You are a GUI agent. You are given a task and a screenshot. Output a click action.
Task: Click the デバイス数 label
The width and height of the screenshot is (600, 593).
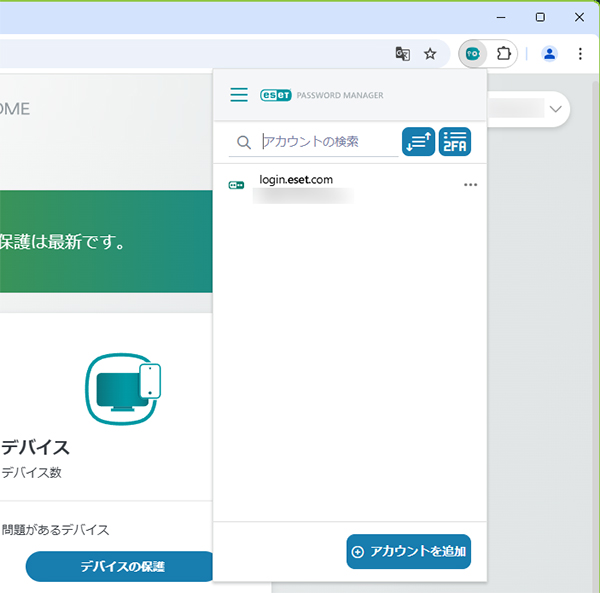point(31,472)
